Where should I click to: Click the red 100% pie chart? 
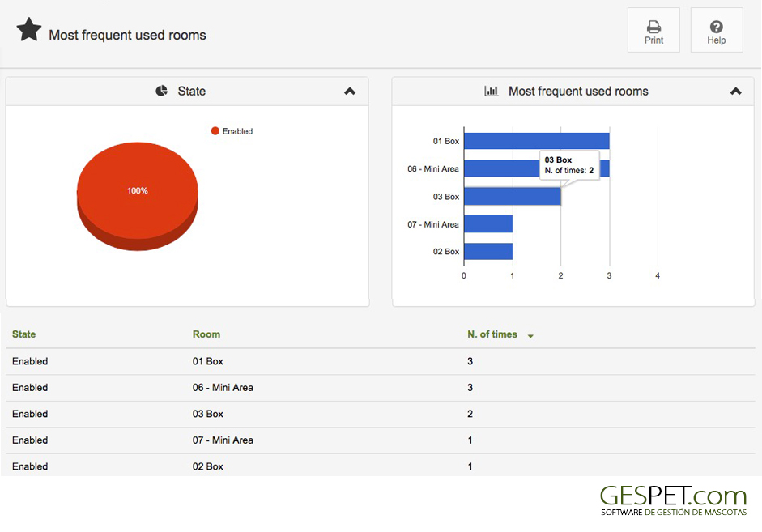point(138,196)
